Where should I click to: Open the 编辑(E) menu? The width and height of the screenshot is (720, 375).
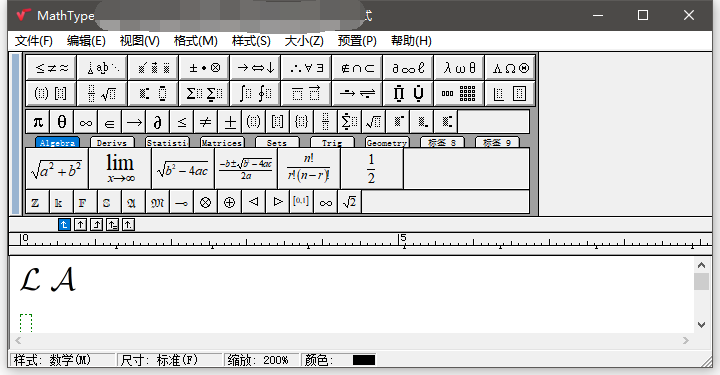pyautogui.click(x=86, y=41)
